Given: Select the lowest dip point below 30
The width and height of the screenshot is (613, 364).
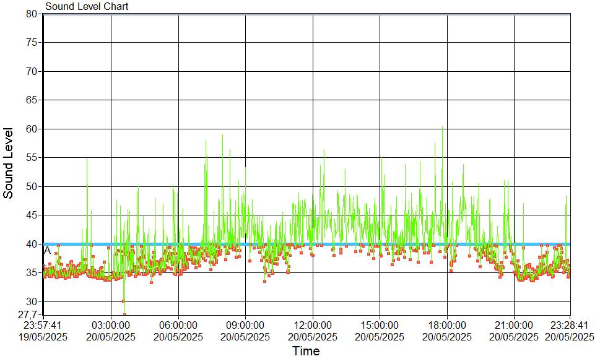Looking at the screenshot, I should pos(124,314).
